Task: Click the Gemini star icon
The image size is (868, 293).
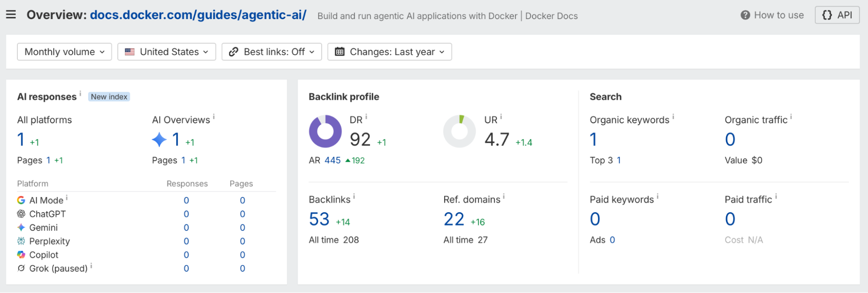Action: 21,227
